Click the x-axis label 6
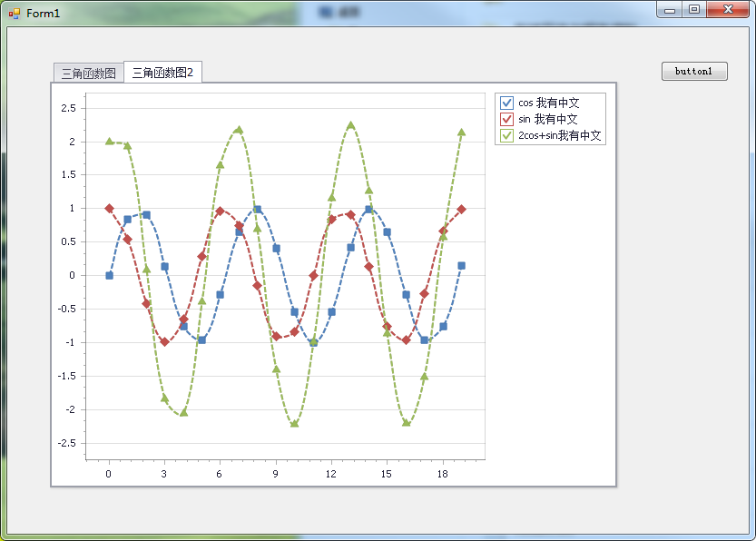This screenshot has height=541, width=756. pos(220,474)
